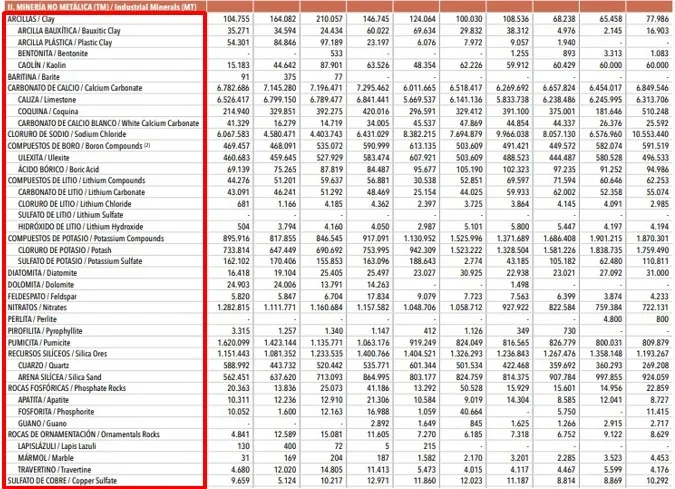Select the 'LAPISLÁZULI / Lapis Lazuli' row label
Viewport: 675px width, 489px height.
point(60,445)
